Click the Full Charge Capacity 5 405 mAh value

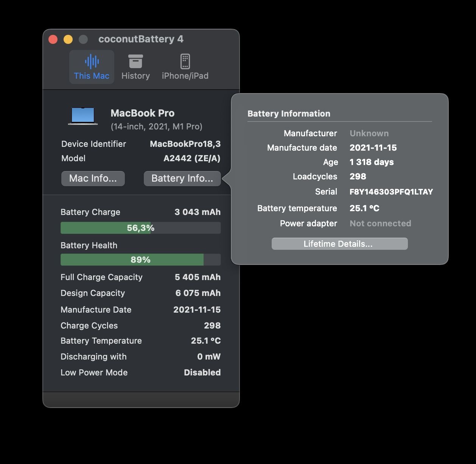click(x=198, y=277)
